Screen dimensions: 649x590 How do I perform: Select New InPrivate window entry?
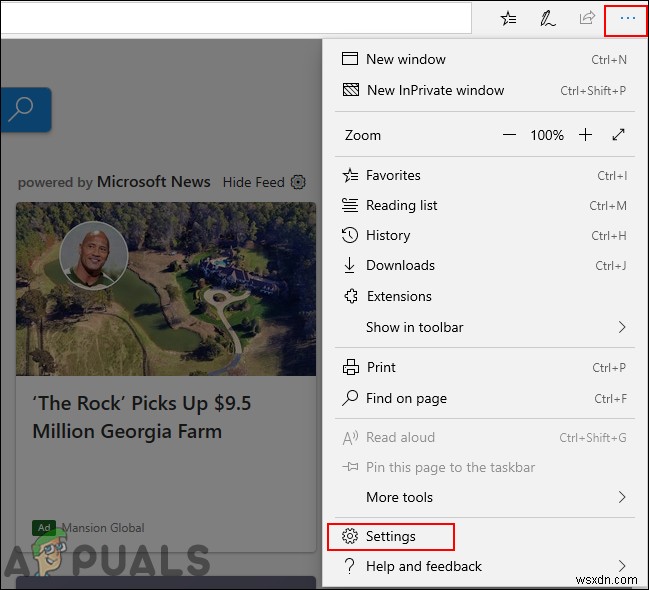point(485,90)
